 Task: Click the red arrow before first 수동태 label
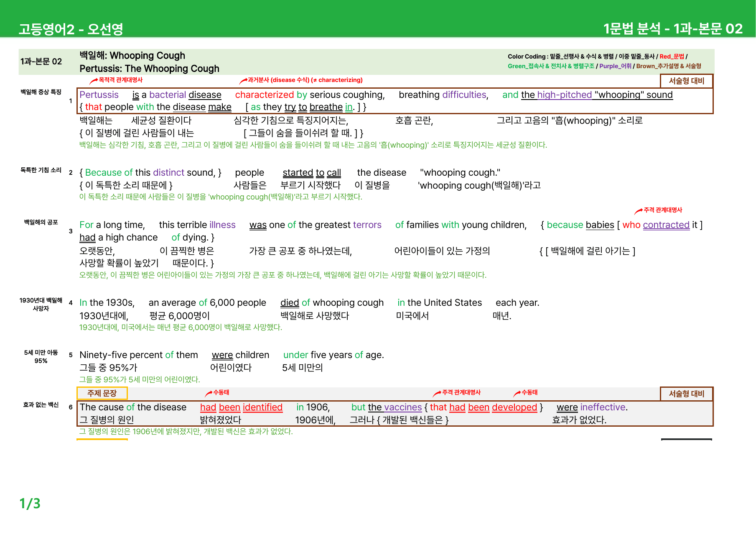pyautogui.click(x=209, y=393)
